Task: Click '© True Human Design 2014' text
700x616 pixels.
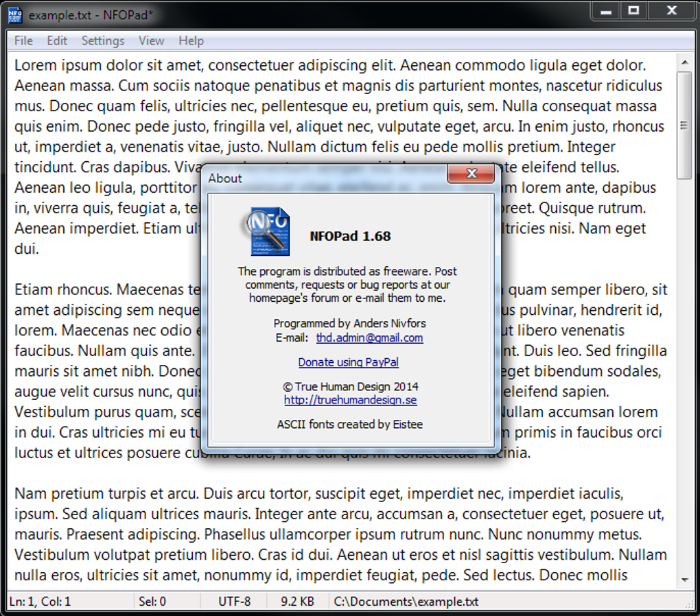Action: pos(351,387)
